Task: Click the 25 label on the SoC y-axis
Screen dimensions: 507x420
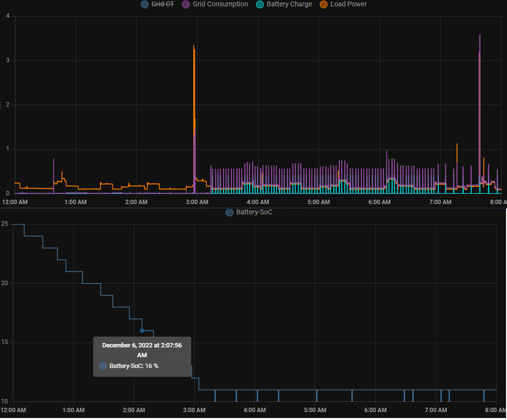Action: point(4,224)
